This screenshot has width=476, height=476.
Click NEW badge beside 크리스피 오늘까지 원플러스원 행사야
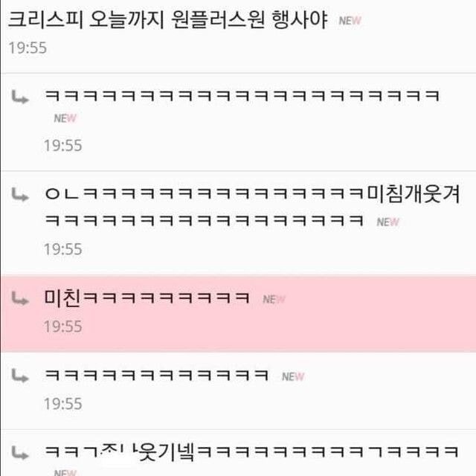click(350, 21)
